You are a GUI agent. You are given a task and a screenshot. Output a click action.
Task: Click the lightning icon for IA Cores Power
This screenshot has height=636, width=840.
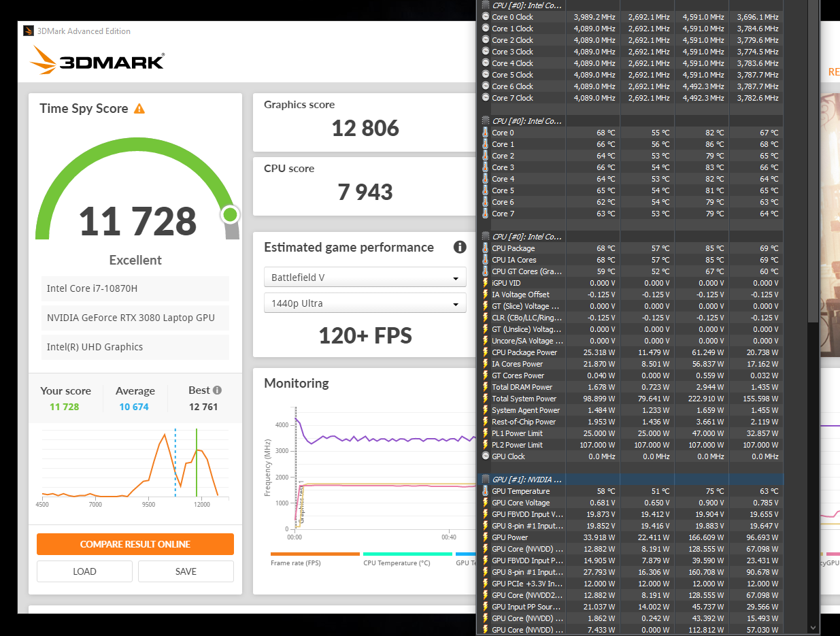click(485, 364)
